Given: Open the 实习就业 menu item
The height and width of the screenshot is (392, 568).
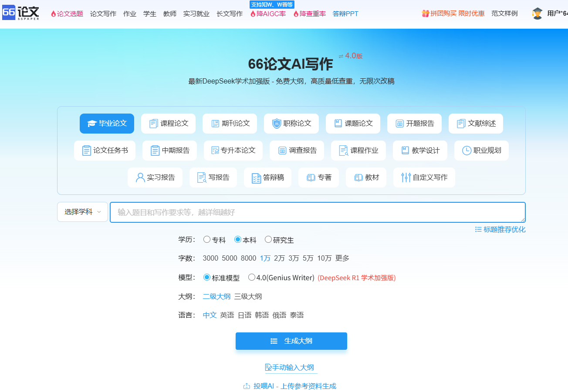Looking at the screenshot, I should (196, 13).
